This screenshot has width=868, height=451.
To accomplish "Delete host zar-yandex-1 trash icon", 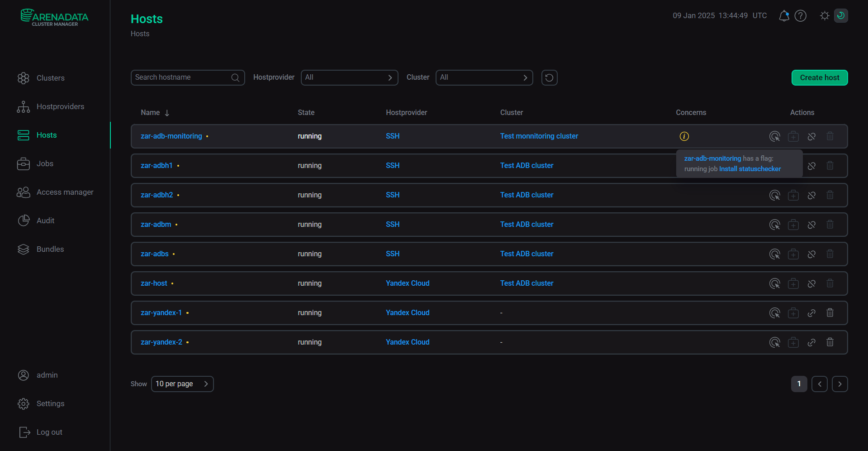I will (x=830, y=312).
